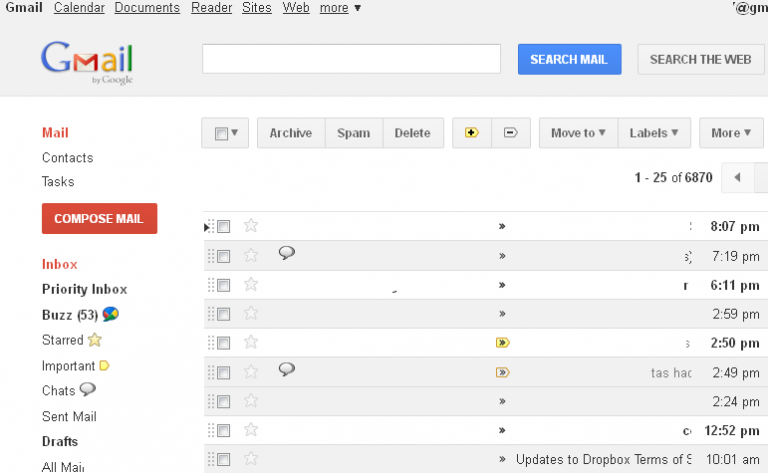Click Gmail in the top bar
The image size is (768, 473).
point(24,8)
